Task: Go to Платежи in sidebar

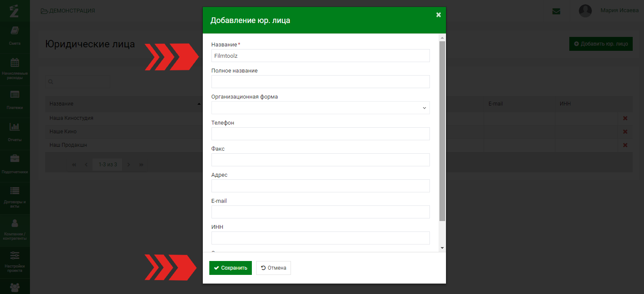Action: click(15, 101)
